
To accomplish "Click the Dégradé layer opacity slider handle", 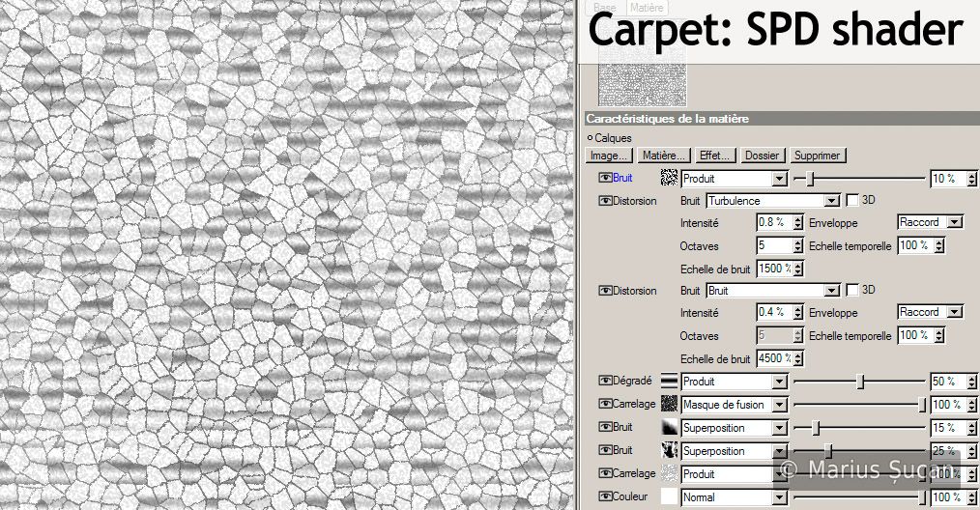I will tap(859, 382).
